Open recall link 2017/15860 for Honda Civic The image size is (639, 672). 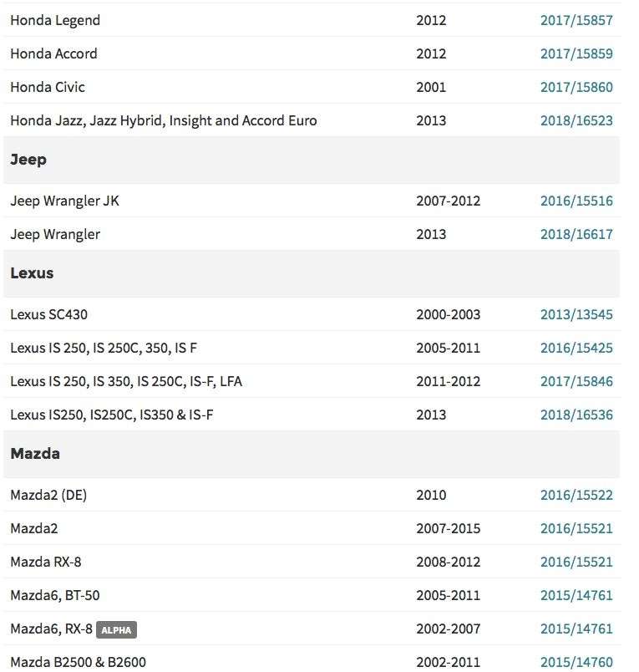click(x=576, y=87)
